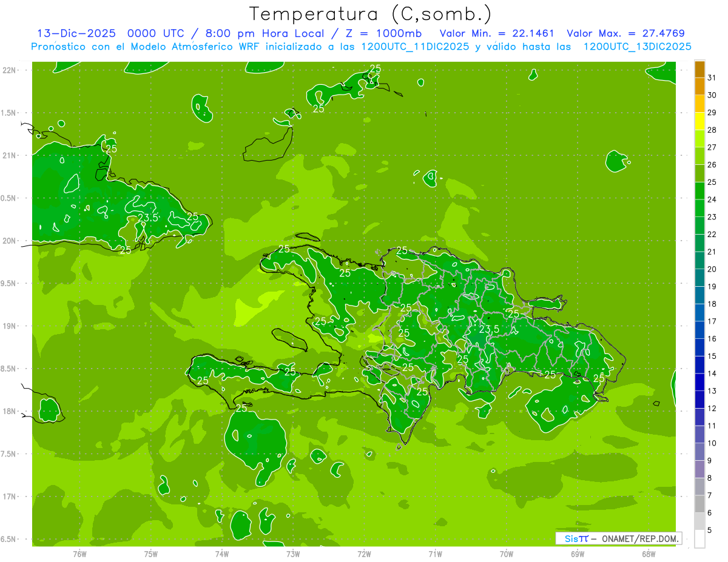Click color scale label '7'

click(709, 495)
